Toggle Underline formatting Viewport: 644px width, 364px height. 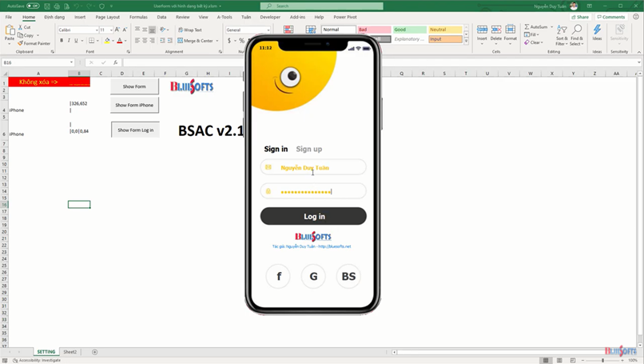pos(76,40)
